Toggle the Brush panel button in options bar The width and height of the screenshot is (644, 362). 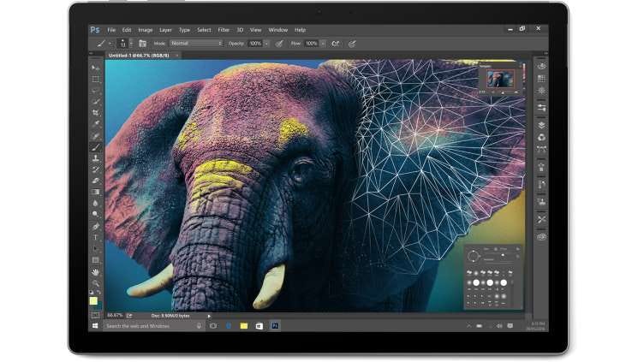(x=142, y=44)
